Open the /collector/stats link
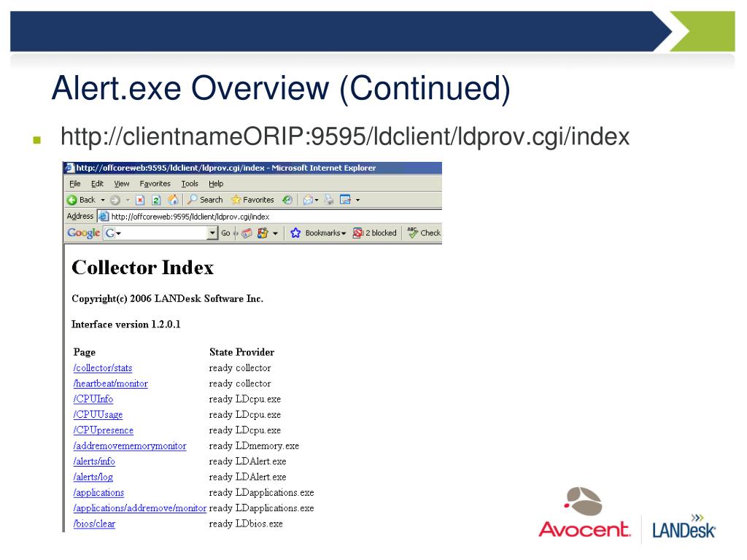747x560 pixels. point(103,368)
